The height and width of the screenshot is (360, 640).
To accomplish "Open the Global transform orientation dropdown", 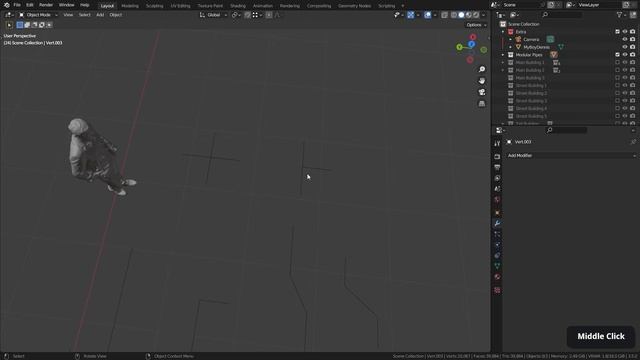I will [x=213, y=15].
